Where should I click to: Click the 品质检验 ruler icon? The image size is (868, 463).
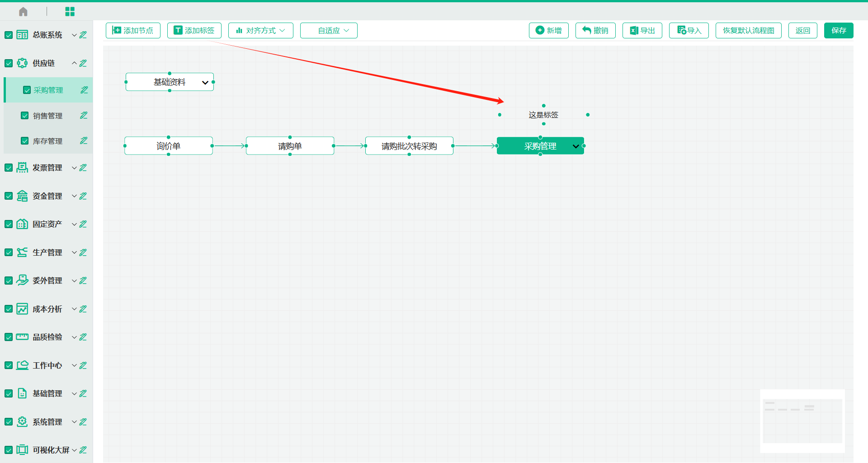pos(22,337)
